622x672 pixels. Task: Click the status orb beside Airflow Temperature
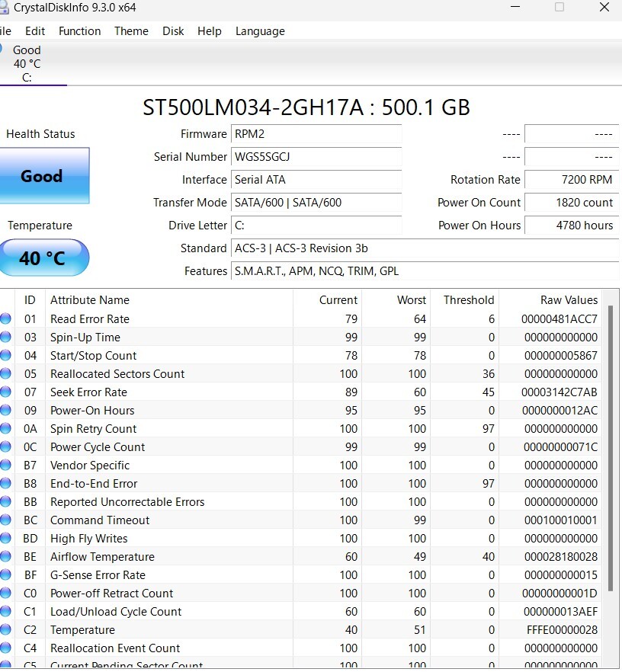click(6, 557)
